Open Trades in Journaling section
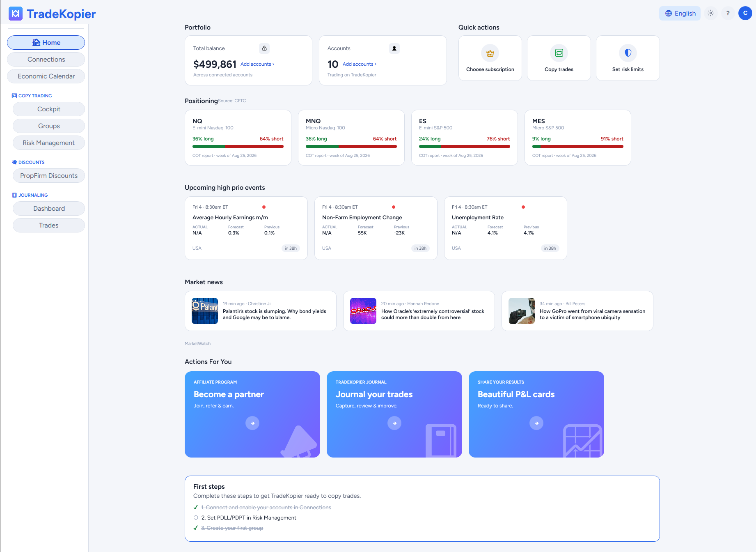 49,225
